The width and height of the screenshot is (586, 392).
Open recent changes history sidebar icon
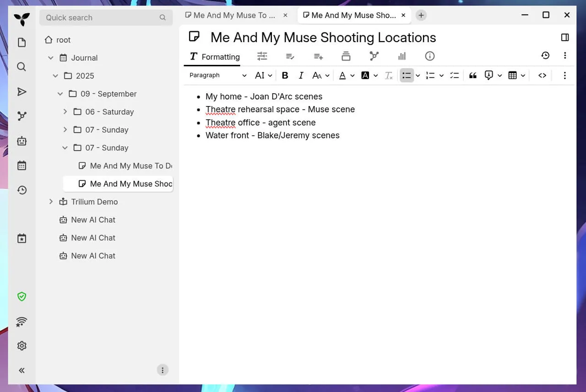tap(22, 190)
